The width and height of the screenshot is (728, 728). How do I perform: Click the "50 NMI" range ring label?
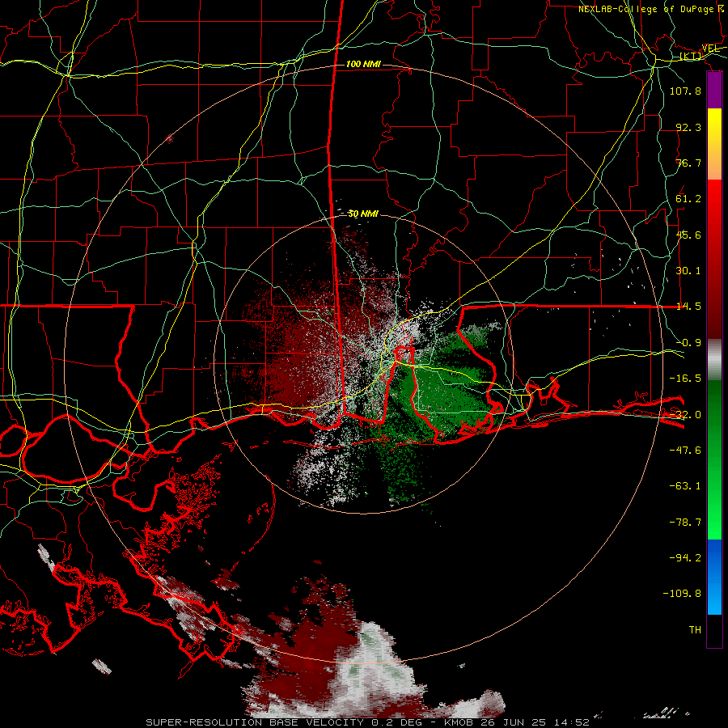363,214
